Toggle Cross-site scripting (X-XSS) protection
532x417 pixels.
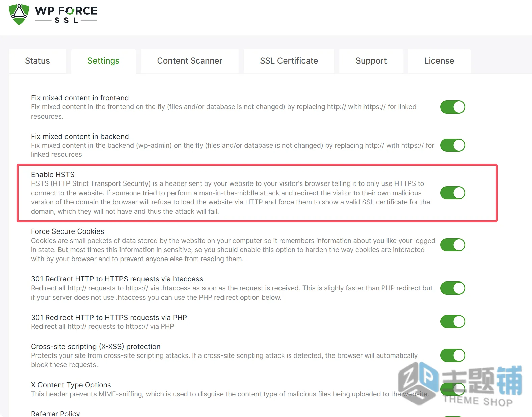(x=453, y=355)
